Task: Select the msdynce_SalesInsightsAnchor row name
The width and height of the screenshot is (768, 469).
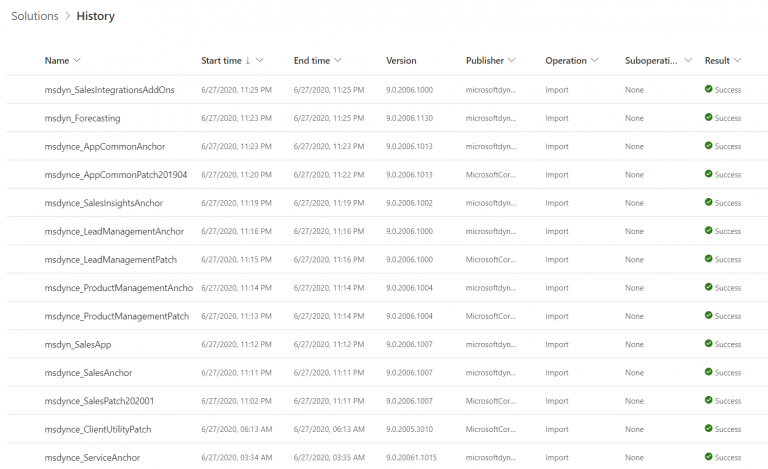Action: [x=103, y=203]
